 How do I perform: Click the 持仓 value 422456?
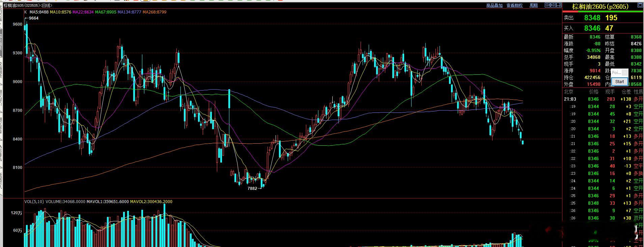coord(592,77)
